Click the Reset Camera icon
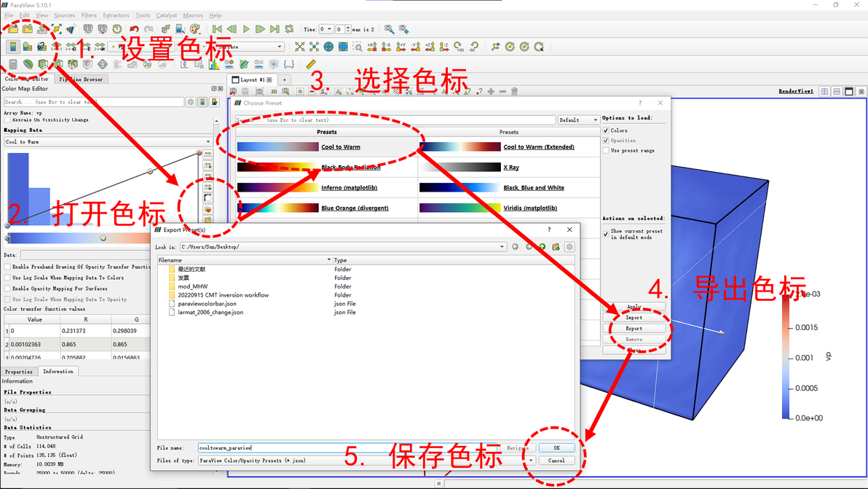868x489 pixels. pyautogui.click(x=299, y=47)
